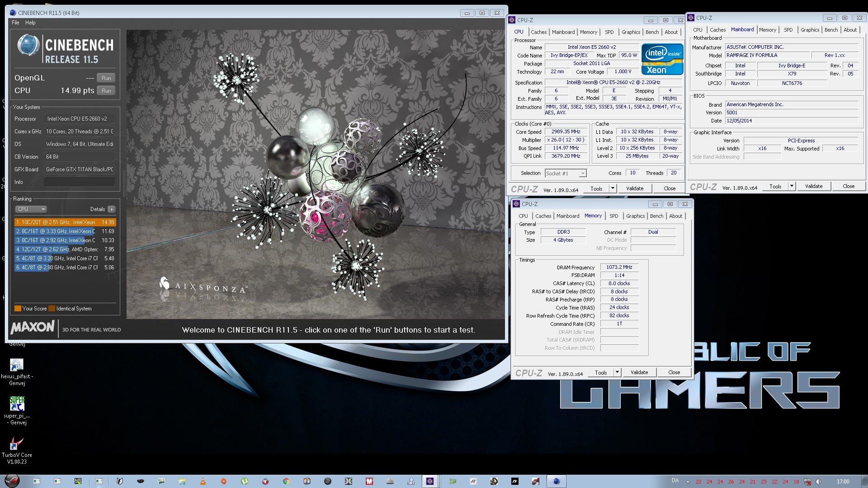Select CPU tab in CPU-Z Mainboard window
This screenshot has width=868, height=488.
coord(698,30)
